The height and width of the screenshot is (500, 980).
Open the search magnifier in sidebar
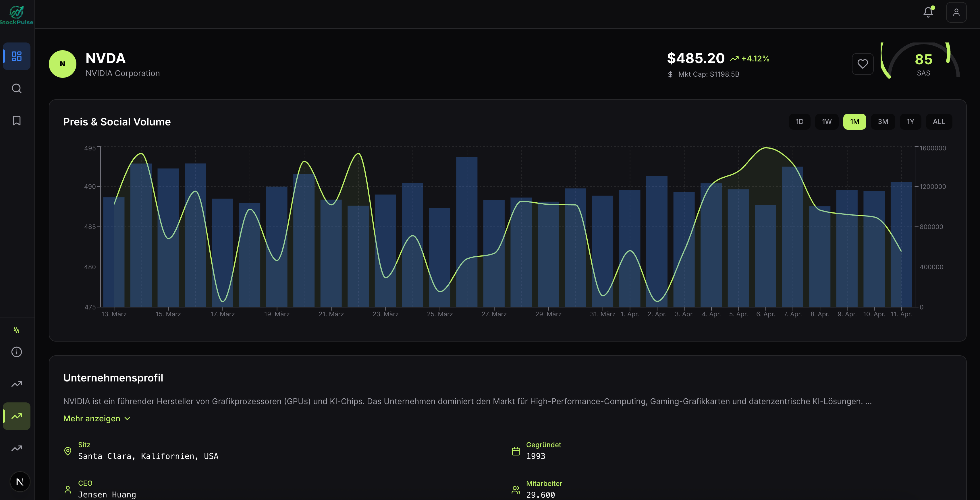(x=16, y=88)
